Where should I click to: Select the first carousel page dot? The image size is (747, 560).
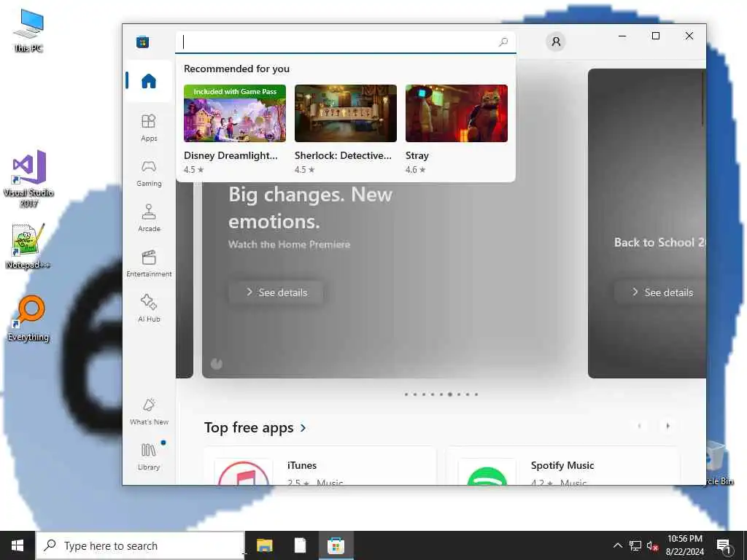406,394
